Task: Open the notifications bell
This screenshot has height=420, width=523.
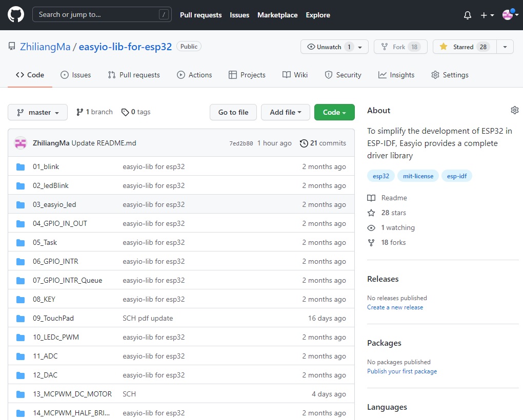Action: click(x=467, y=15)
